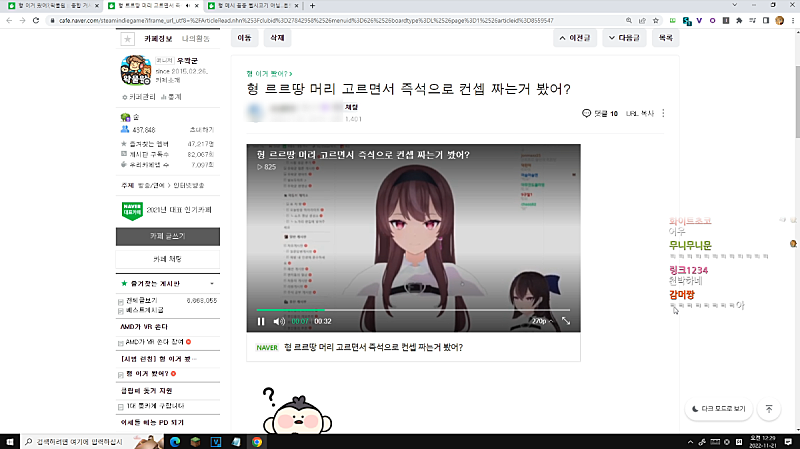Reload the page with refresh icon
This screenshot has height=449, width=800.
pos(36,20)
